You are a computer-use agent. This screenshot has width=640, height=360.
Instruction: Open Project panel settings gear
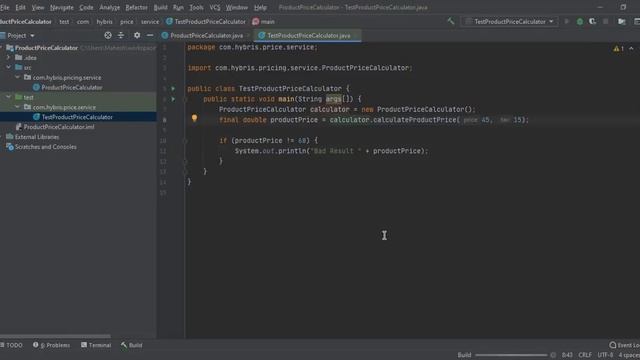(x=137, y=36)
